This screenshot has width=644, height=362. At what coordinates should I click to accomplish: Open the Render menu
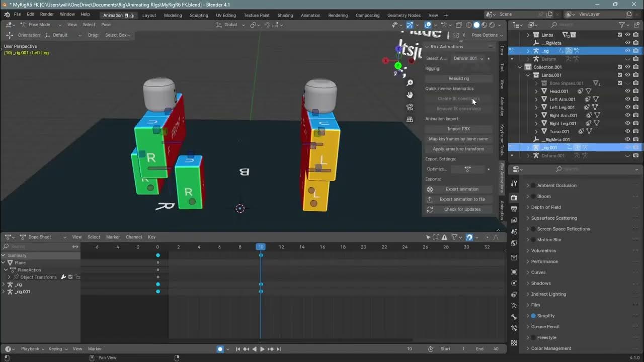pos(47,15)
